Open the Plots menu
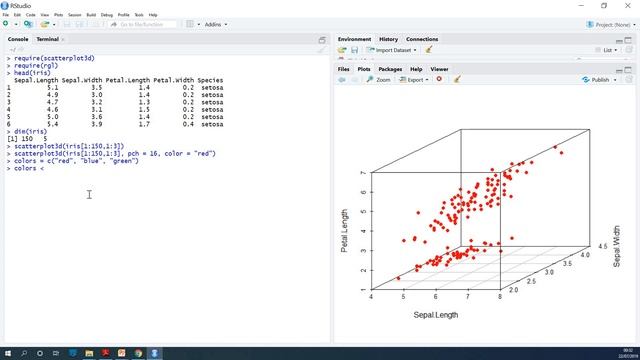Viewport: 640px width, 360px height. [x=58, y=15]
